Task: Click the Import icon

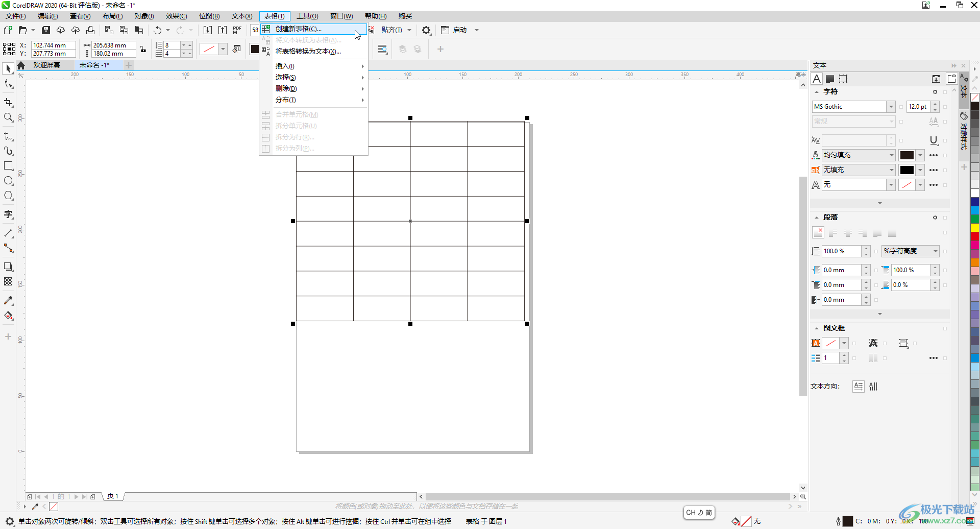Action: pyautogui.click(x=208, y=30)
